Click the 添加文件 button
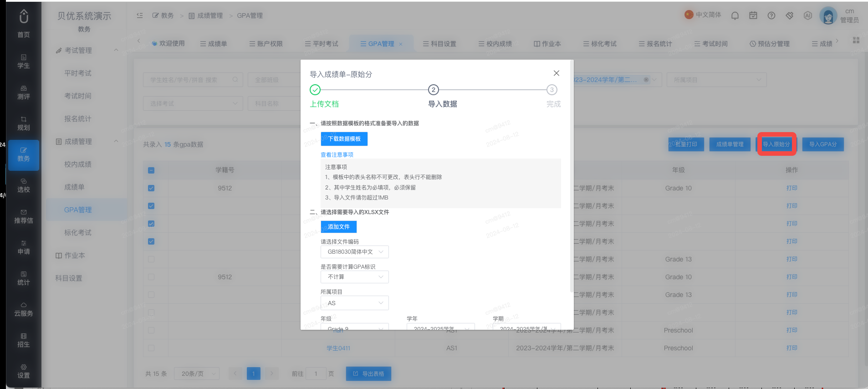This screenshot has height=389, width=868. pyautogui.click(x=339, y=227)
